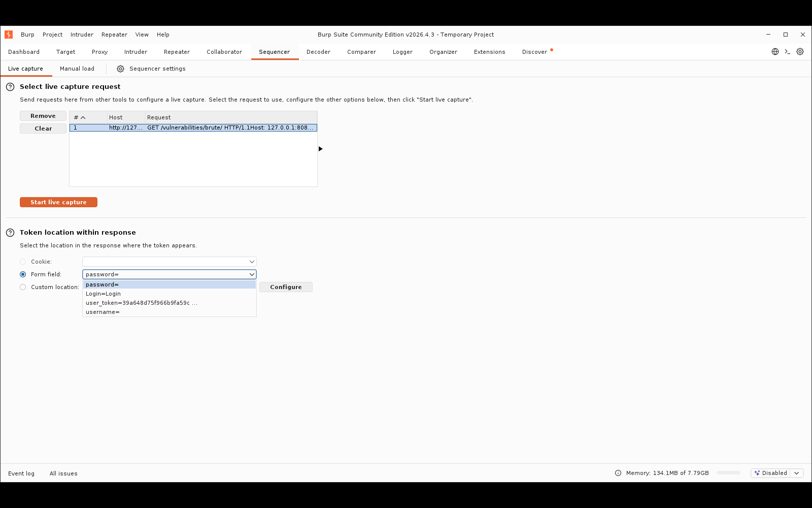
Task: Click the black arrow beside request table
Action: point(320,149)
